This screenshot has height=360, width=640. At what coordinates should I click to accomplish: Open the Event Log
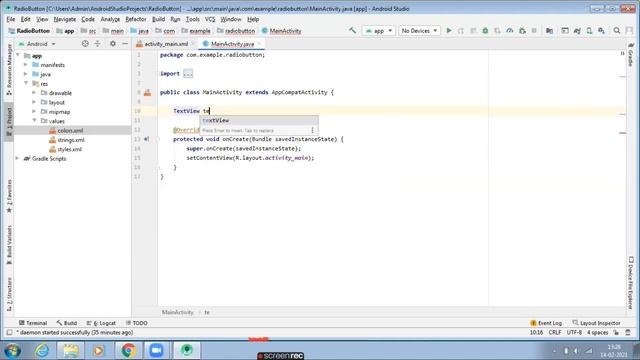pos(546,323)
